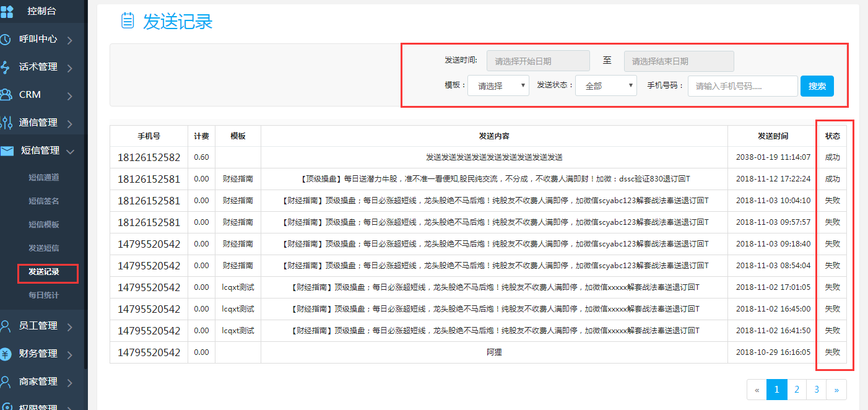Click the 短信管理 envelope icon
This screenshot has width=868, height=410.
click(6, 150)
